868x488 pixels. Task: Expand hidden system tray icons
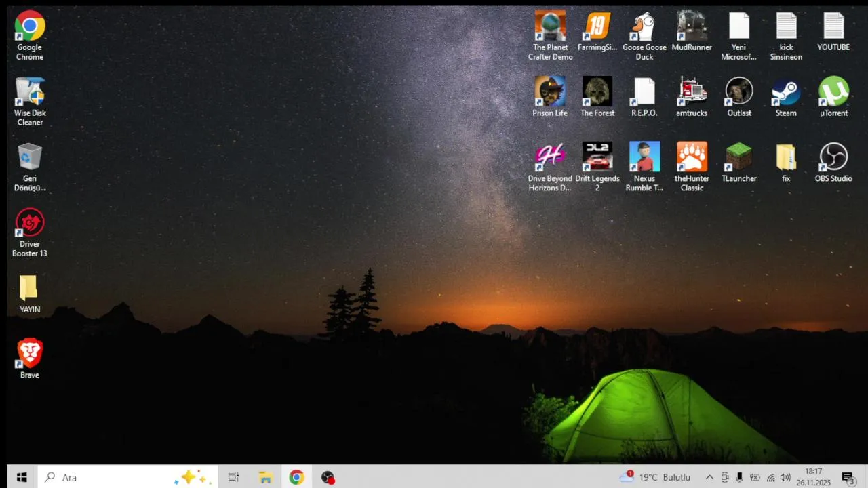point(709,477)
